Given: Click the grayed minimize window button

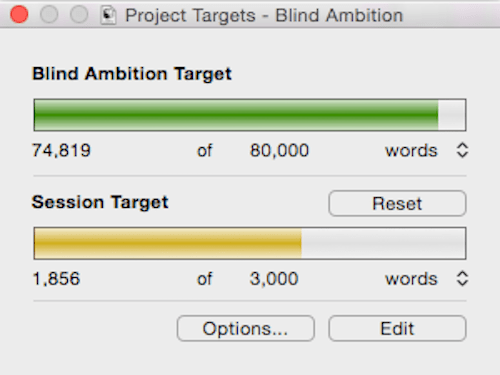Looking at the screenshot, I should pos(49,15).
